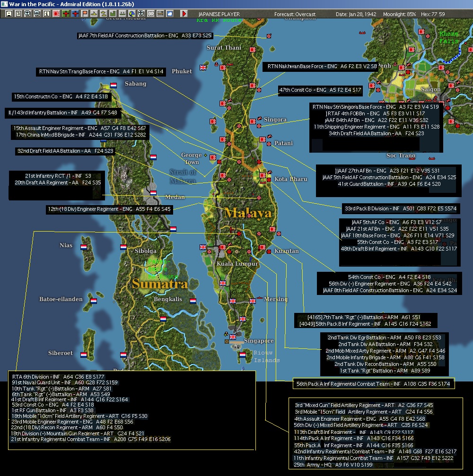The image size is (473, 476).
Task: Click the road and rail toolbar icon
Action: pos(160,14)
